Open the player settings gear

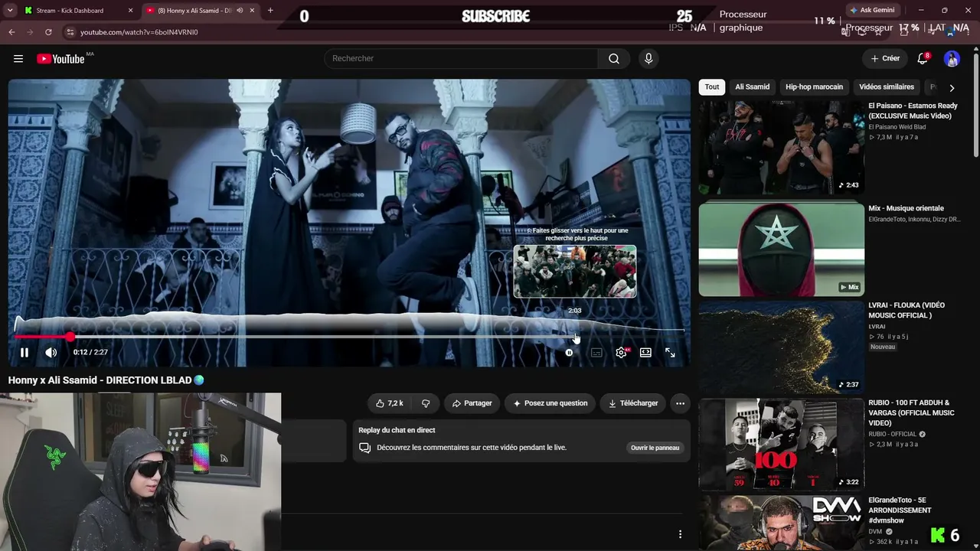(621, 353)
